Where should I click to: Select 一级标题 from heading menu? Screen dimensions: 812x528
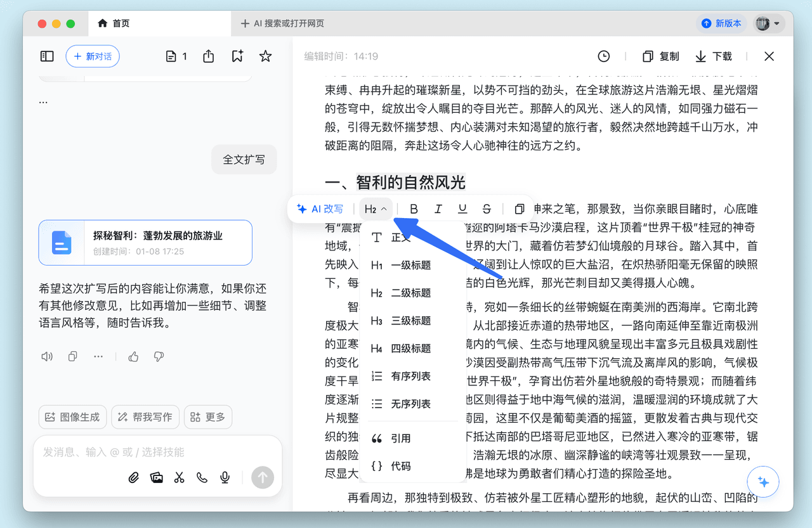click(x=410, y=266)
